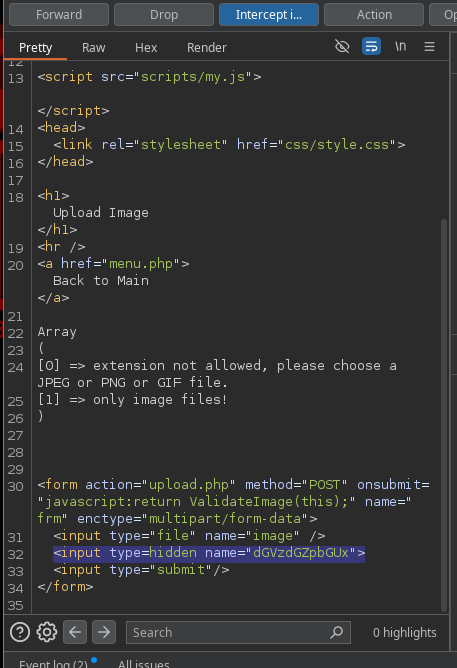Viewport: 457px width, 668px height.
Task: Open the hamburger editor options menu
Action: [x=429, y=46]
